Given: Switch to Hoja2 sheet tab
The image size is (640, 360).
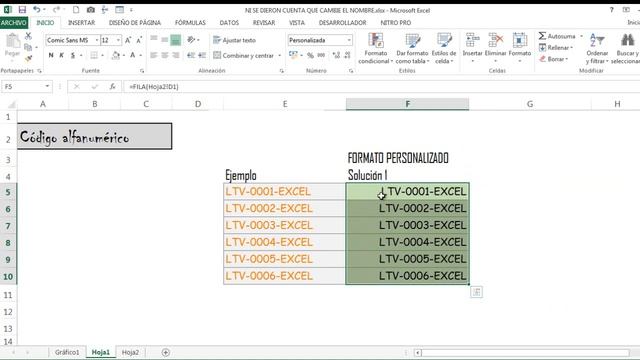Looking at the screenshot, I should [130, 352].
